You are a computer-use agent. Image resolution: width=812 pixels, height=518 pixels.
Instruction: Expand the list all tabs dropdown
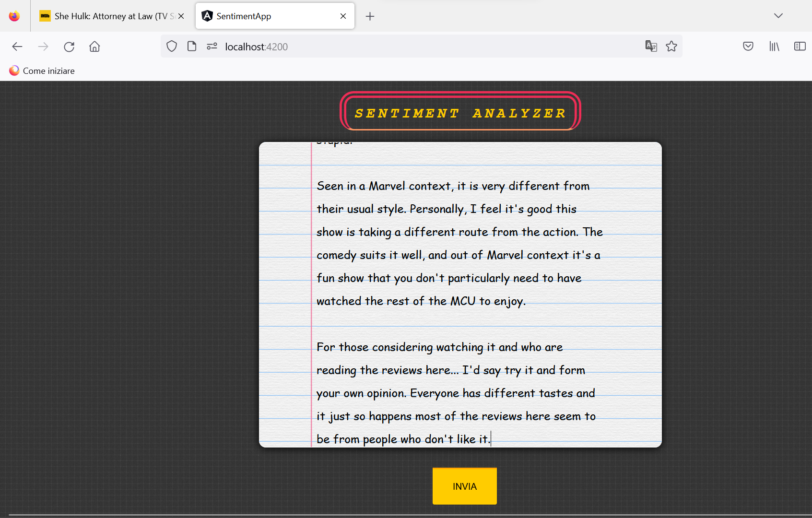[x=778, y=16]
